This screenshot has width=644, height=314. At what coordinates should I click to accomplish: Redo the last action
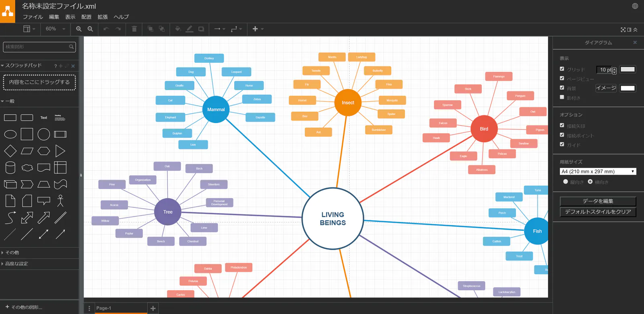pyautogui.click(x=118, y=29)
